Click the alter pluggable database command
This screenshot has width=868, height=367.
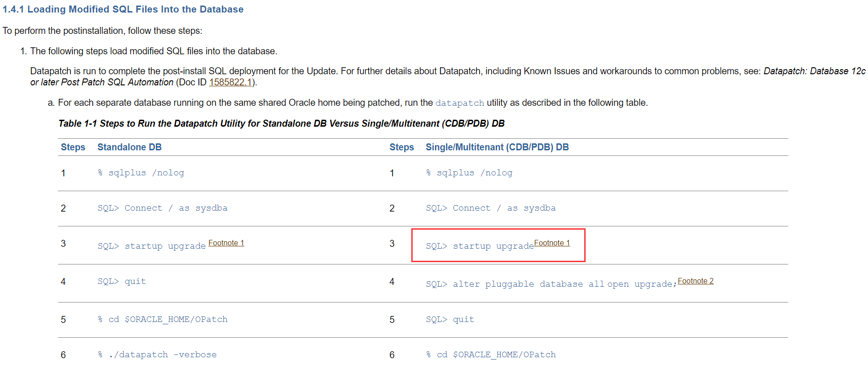(551, 284)
